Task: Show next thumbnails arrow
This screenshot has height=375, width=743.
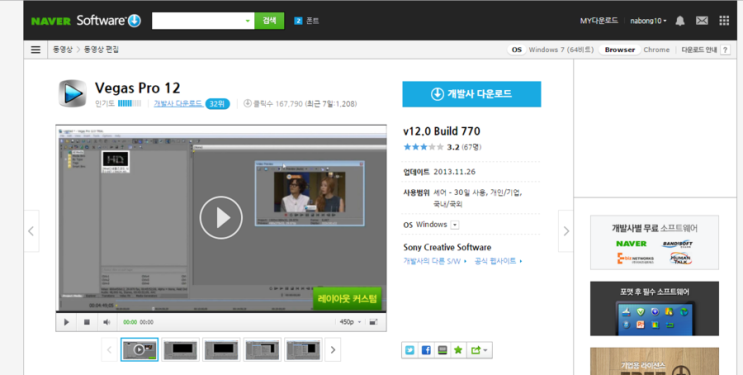Action: point(333,350)
